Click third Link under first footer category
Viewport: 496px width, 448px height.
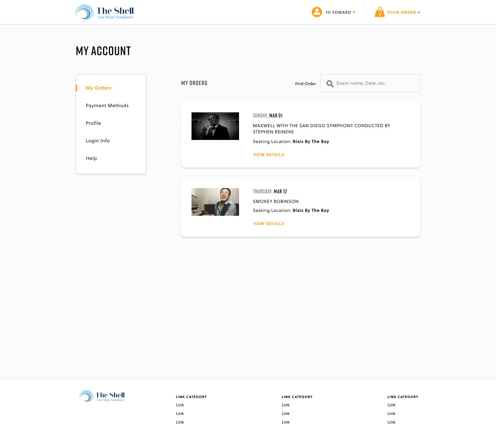tap(180, 422)
